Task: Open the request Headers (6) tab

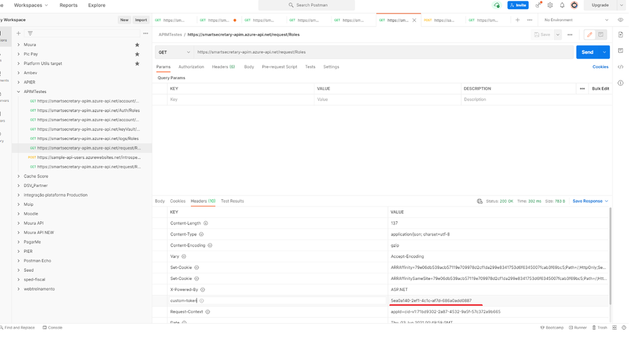Action: pos(223,66)
